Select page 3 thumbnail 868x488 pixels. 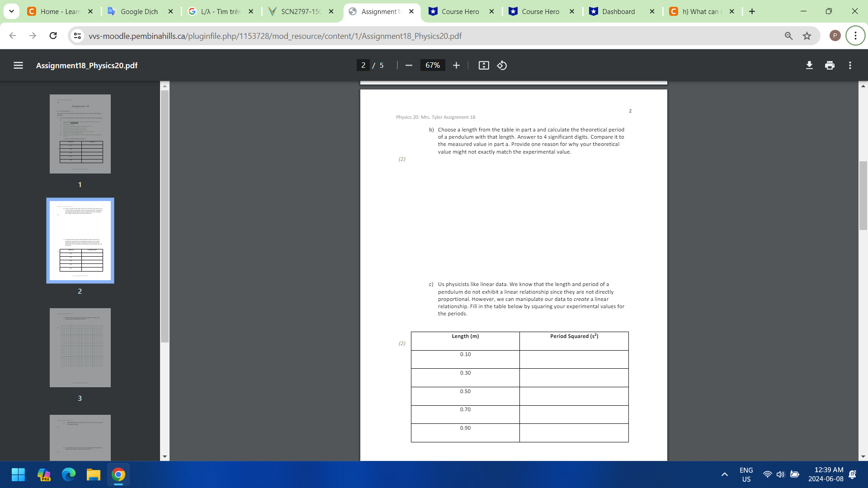click(80, 347)
